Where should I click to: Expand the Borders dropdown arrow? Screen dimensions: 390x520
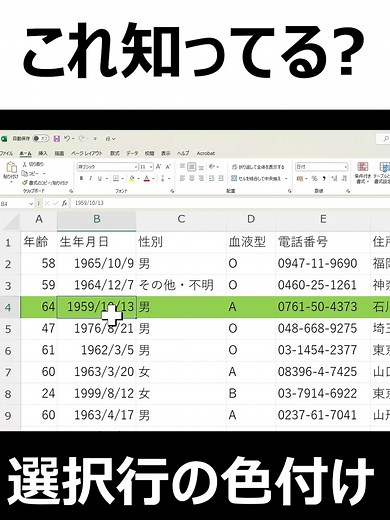click(x=122, y=179)
